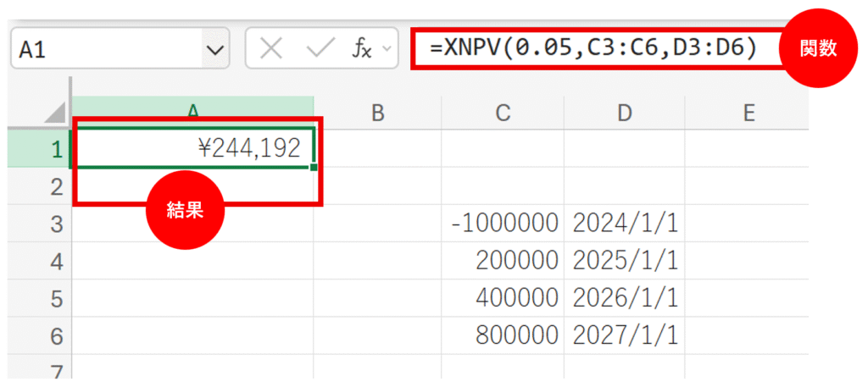Click cell A1 showing ¥244,192

coord(193,149)
